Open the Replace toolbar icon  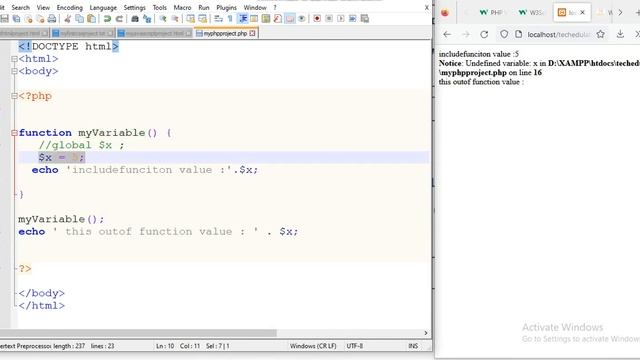(x=147, y=19)
